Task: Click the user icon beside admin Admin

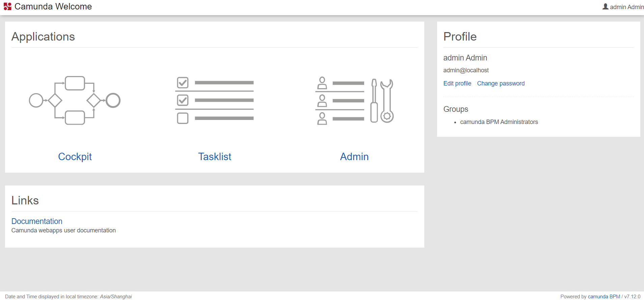Action: [606, 6]
